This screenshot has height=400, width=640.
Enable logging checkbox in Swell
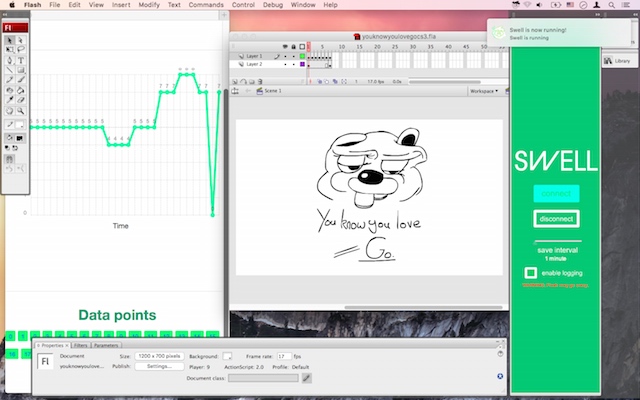(531, 273)
